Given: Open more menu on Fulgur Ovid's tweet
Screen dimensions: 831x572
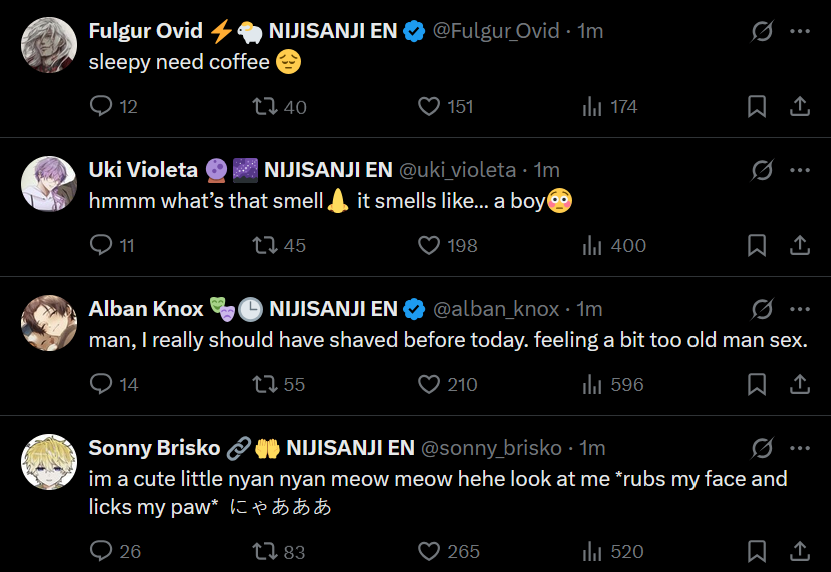Looking at the screenshot, I should (800, 31).
